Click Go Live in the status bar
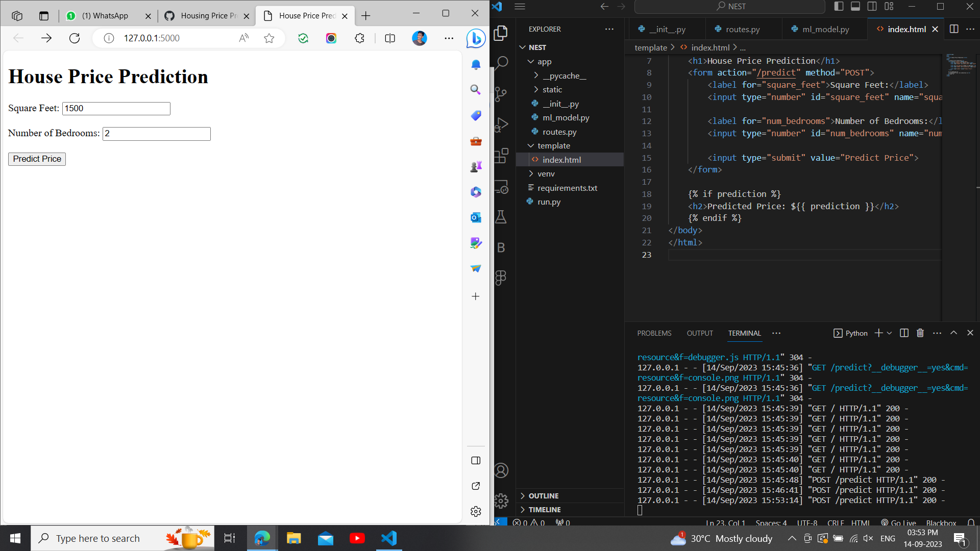 click(x=899, y=523)
